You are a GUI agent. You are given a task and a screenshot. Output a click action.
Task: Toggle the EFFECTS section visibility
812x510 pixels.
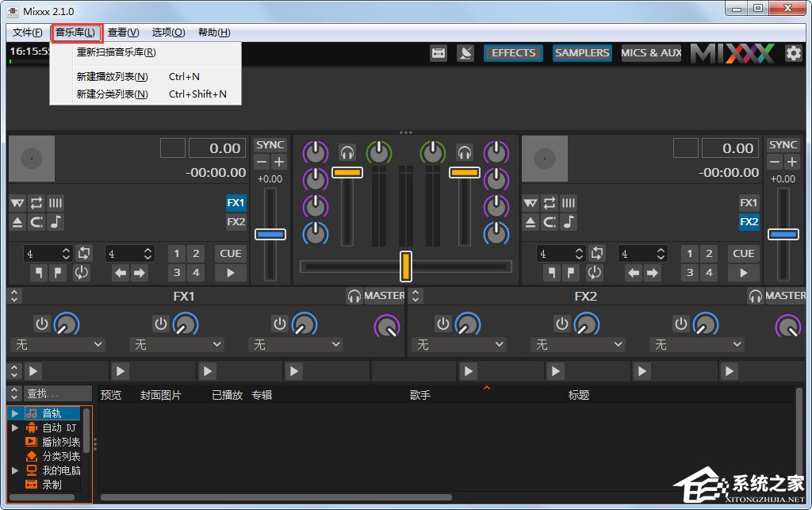point(513,53)
